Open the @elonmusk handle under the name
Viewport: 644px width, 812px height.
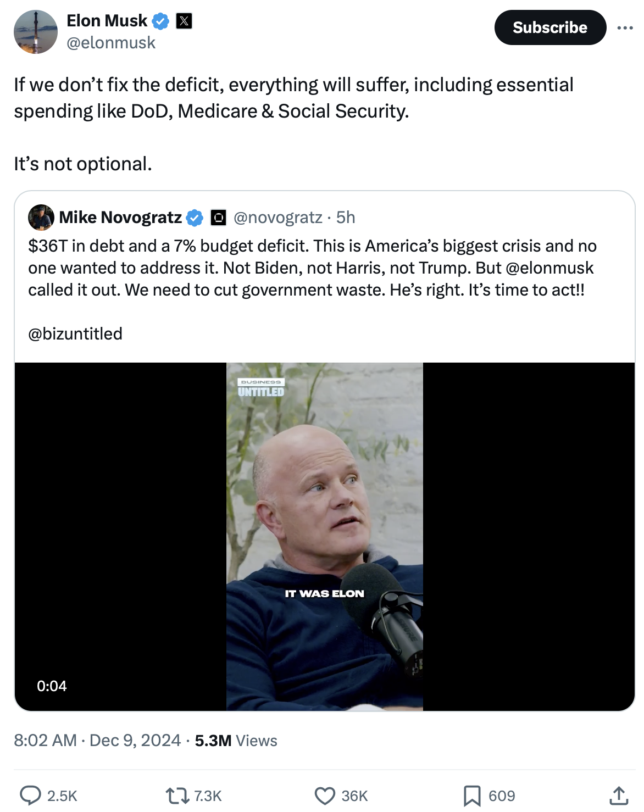tap(111, 43)
